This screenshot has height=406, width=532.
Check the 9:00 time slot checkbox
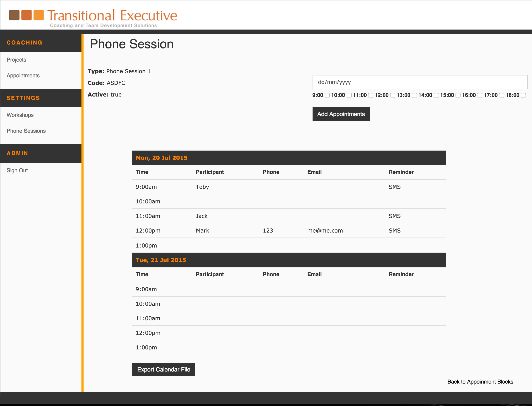327,95
